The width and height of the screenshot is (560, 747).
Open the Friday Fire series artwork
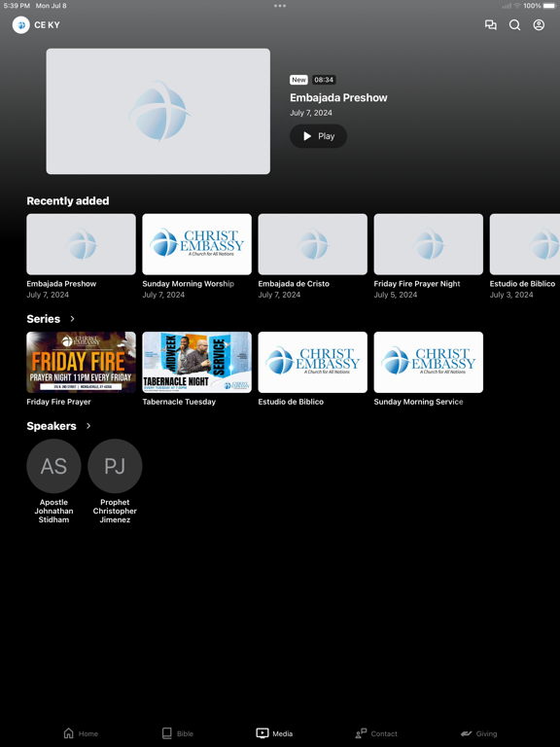pos(81,362)
